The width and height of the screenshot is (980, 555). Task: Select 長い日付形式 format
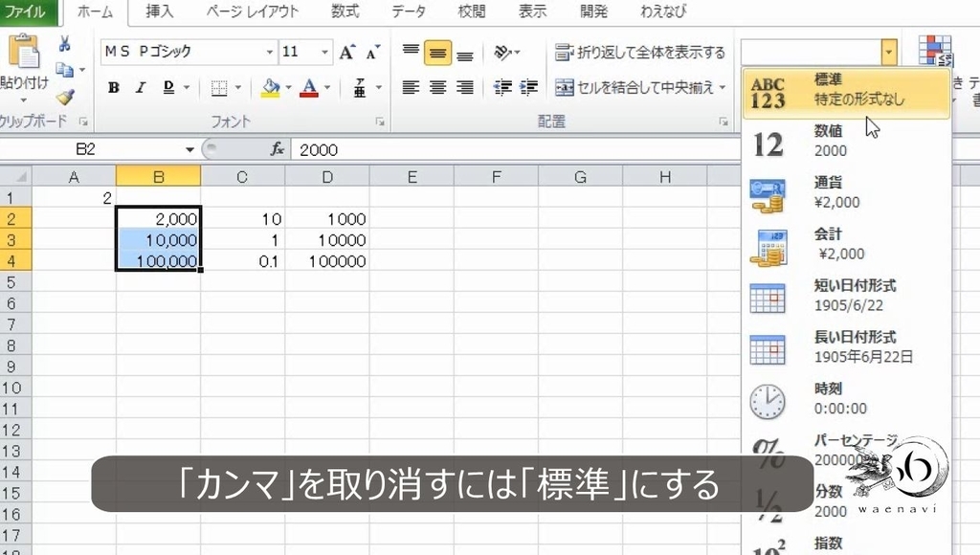point(846,347)
